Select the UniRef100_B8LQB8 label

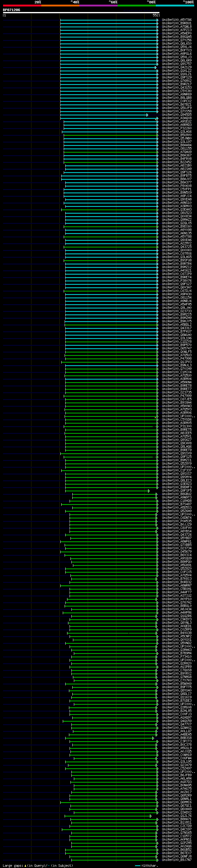[177, 98]
